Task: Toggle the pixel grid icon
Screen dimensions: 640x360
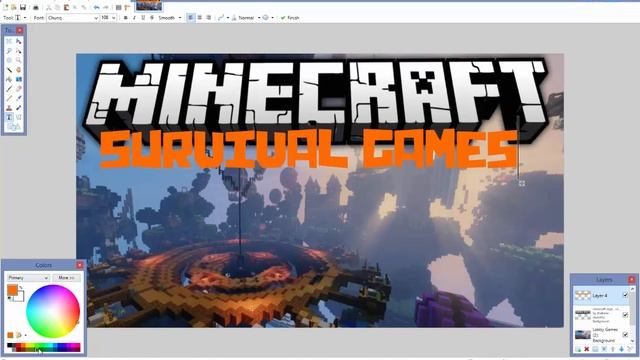Action: click(x=118, y=7)
